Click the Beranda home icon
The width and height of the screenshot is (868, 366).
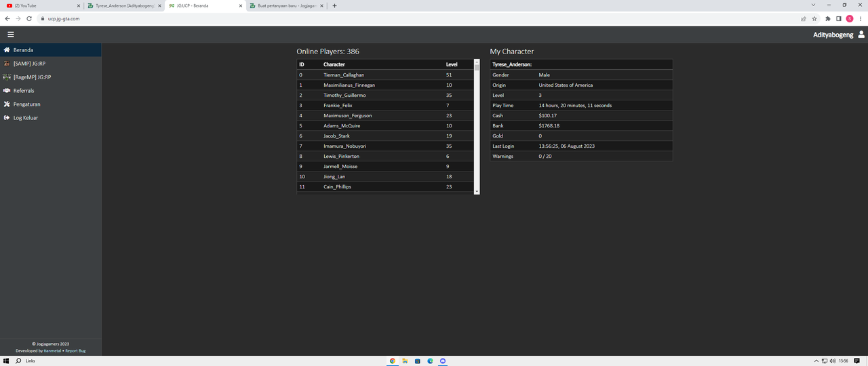7,50
